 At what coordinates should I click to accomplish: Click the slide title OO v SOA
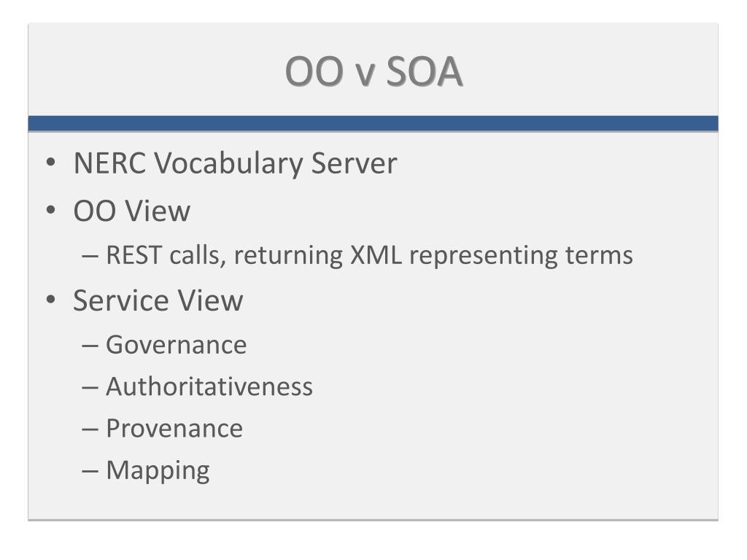[x=373, y=71]
